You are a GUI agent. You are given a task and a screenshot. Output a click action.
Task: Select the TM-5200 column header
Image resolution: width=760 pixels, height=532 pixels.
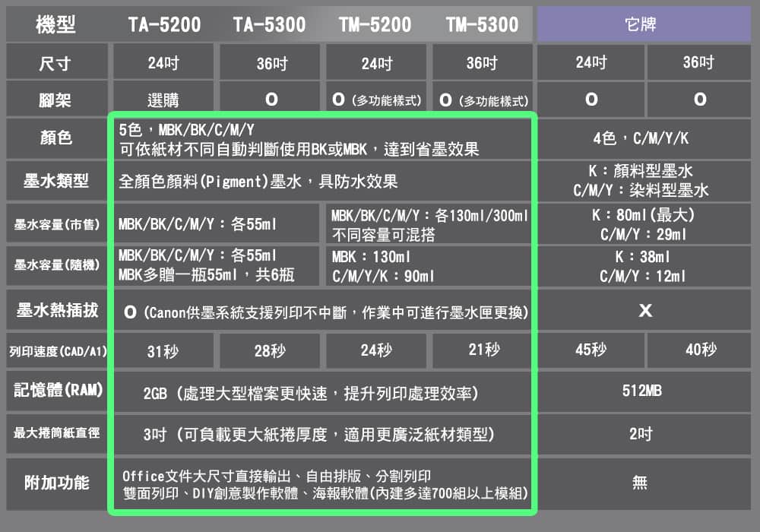(x=375, y=24)
